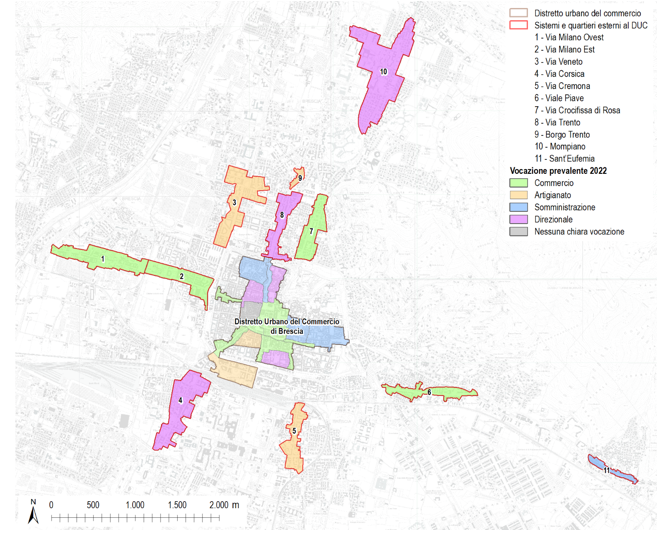Click the Via Crocifissa di Rosa zone 7
The height and width of the screenshot is (533, 665).
point(312,231)
